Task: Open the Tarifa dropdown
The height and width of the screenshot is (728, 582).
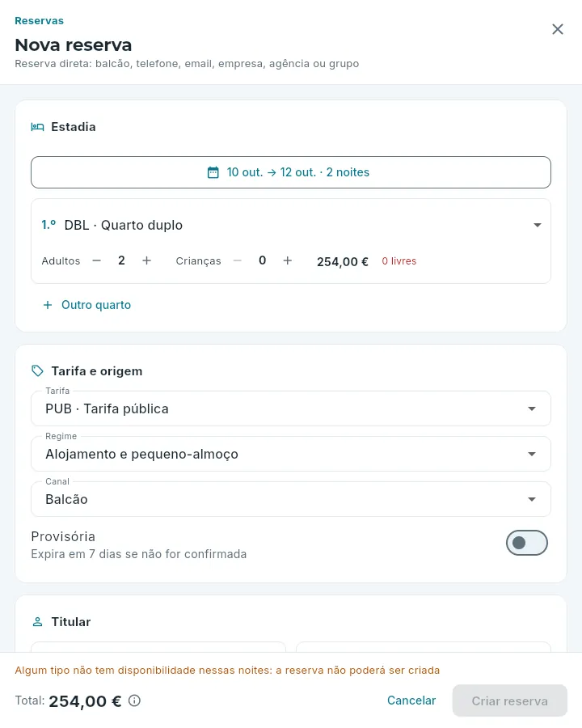Action: (291, 408)
